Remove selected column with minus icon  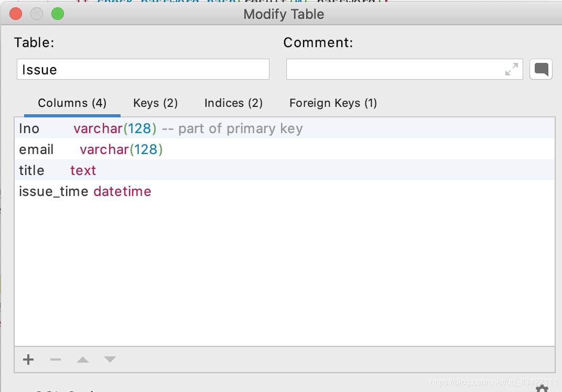(x=56, y=360)
